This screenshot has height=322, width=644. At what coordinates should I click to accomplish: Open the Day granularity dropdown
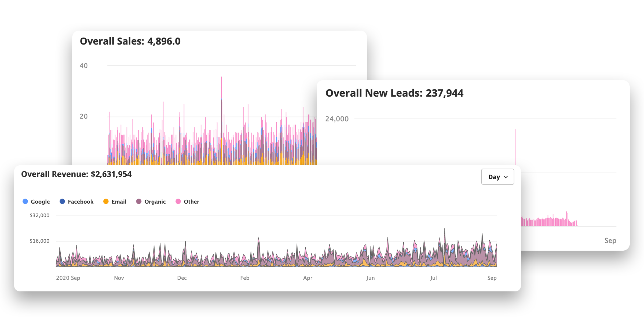(497, 177)
